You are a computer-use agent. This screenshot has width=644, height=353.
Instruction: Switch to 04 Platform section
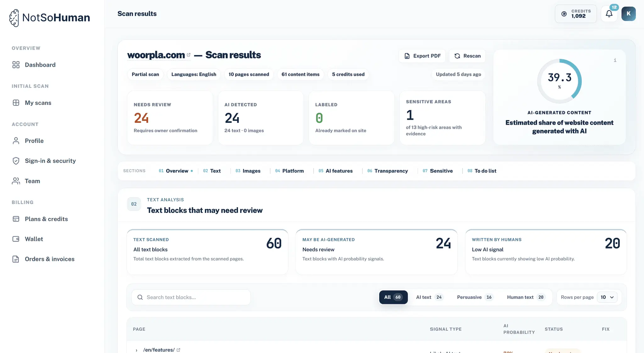click(x=289, y=171)
